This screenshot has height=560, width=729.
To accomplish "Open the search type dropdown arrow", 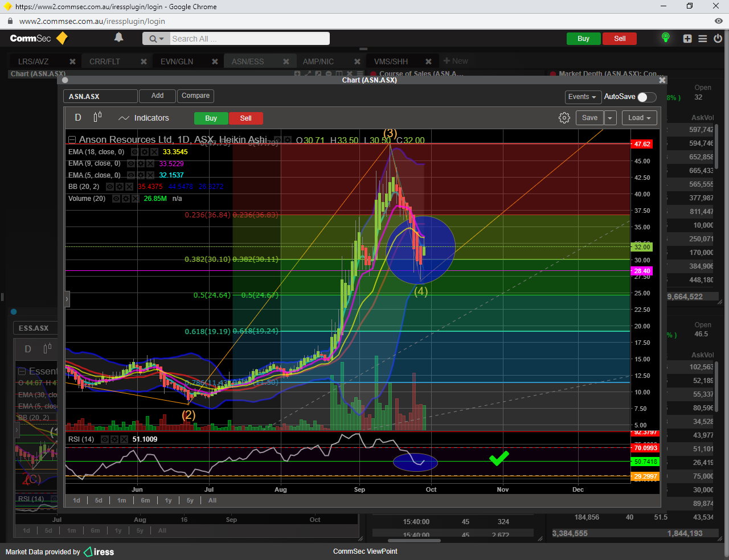I will 161,39.
